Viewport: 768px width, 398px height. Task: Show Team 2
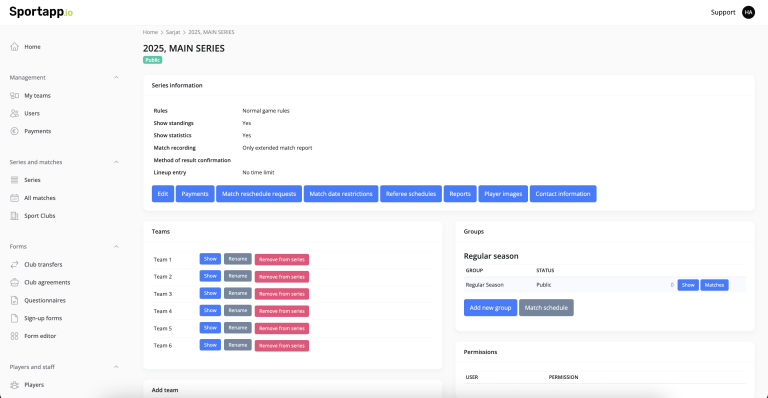point(210,276)
